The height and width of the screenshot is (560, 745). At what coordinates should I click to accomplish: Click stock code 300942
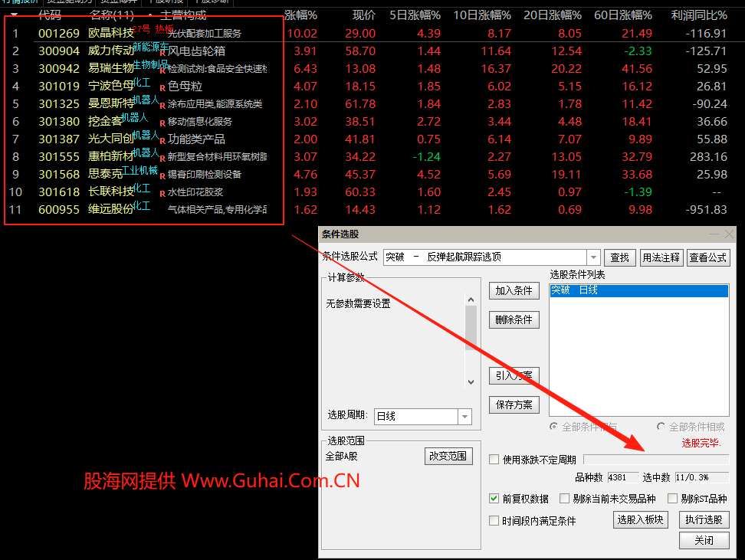(59, 68)
